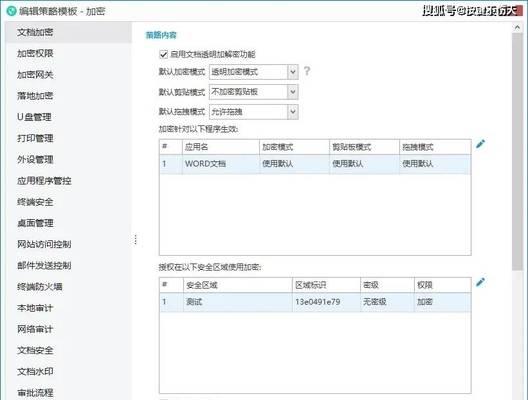Expand the 默认拖拽模式 dropdown

tap(254, 112)
